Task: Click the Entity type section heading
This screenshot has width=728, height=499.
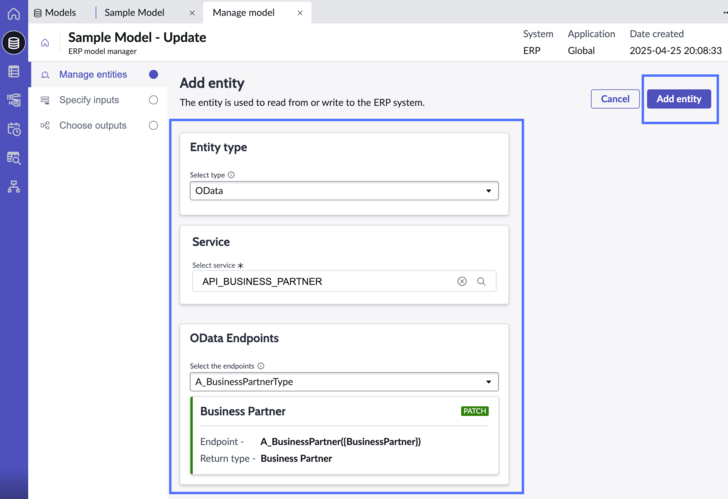Action: pos(219,147)
